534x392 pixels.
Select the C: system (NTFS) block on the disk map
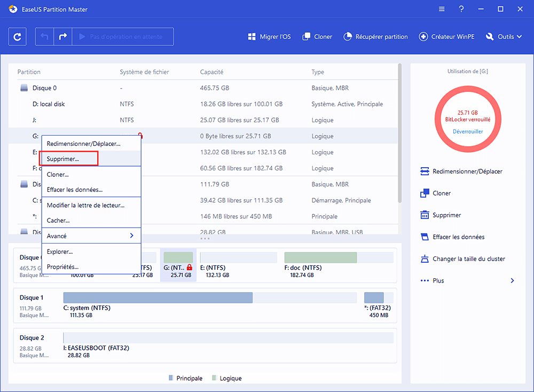(210, 305)
